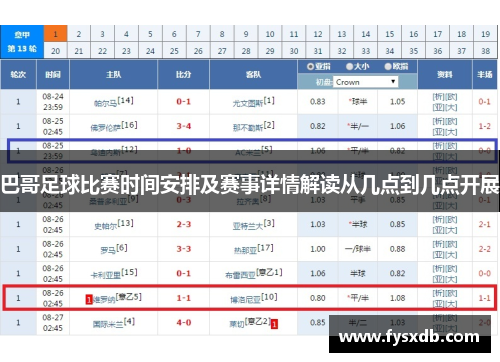Open round 27 tab
500x362 pixels.
coord(222,51)
